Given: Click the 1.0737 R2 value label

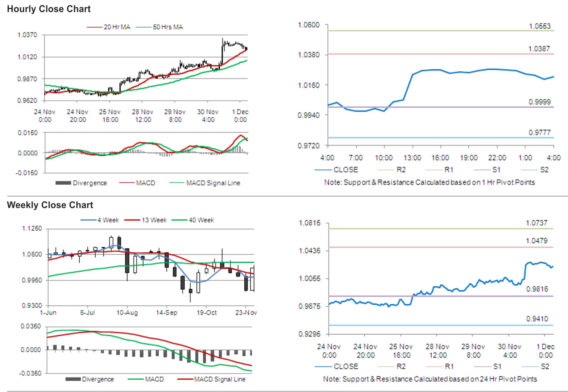Looking at the screenshot, I should [x=536, y=223].
